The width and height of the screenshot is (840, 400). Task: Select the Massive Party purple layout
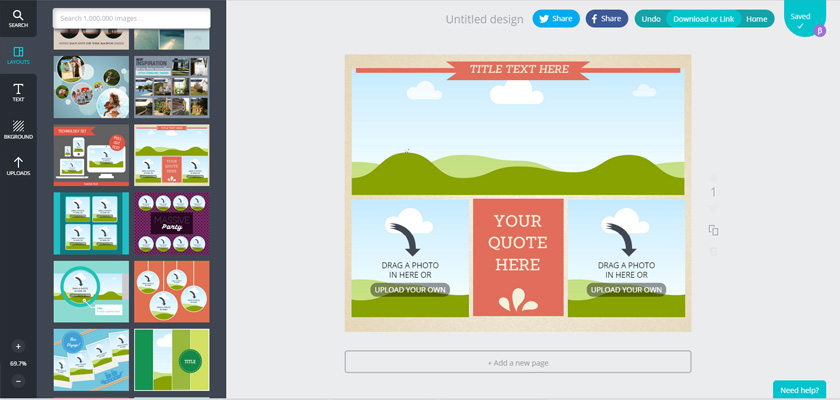click(x=171, y=223)
